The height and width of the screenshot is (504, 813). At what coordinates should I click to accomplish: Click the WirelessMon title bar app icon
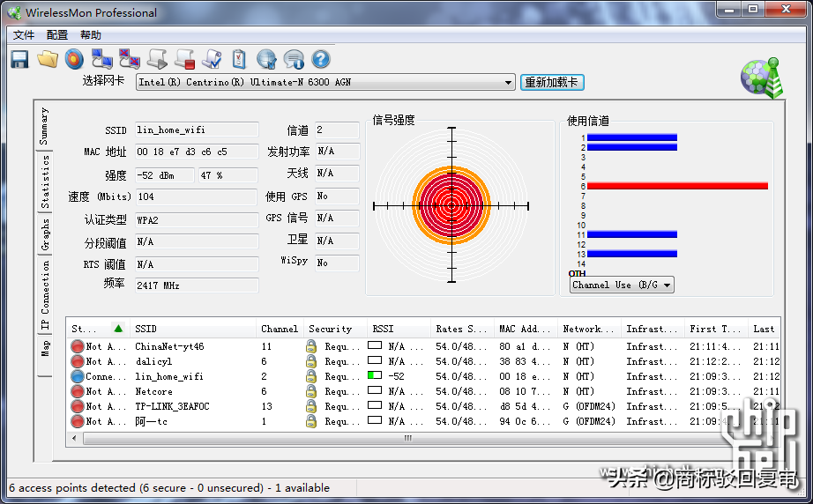click(14, 12)
